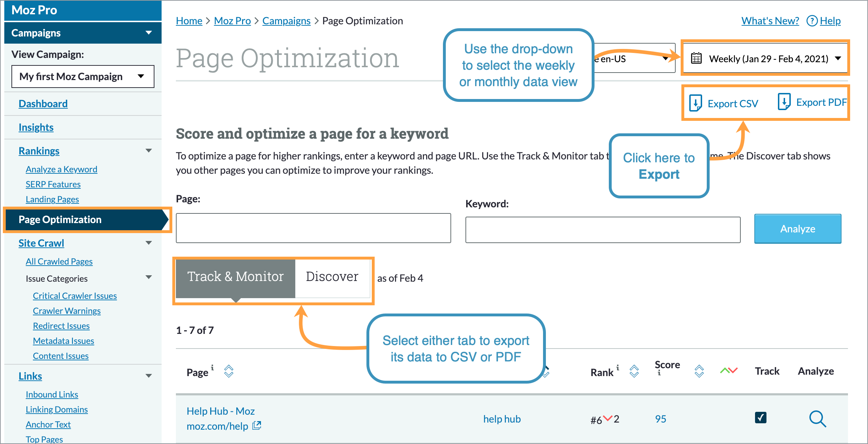Go to Landing Pages in the sidebar

click(x=52, y=199)
